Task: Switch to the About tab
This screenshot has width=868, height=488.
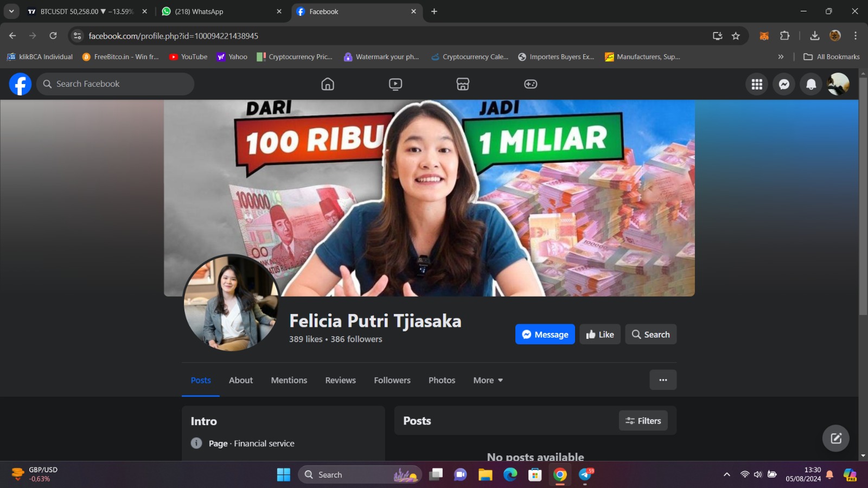Action: coord(241,380)
